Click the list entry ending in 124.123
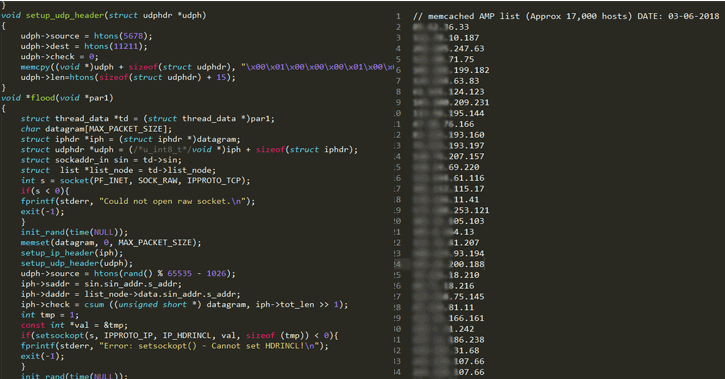Image resolution: width=725 pixels, height=379 pixels. click(449, 92)
